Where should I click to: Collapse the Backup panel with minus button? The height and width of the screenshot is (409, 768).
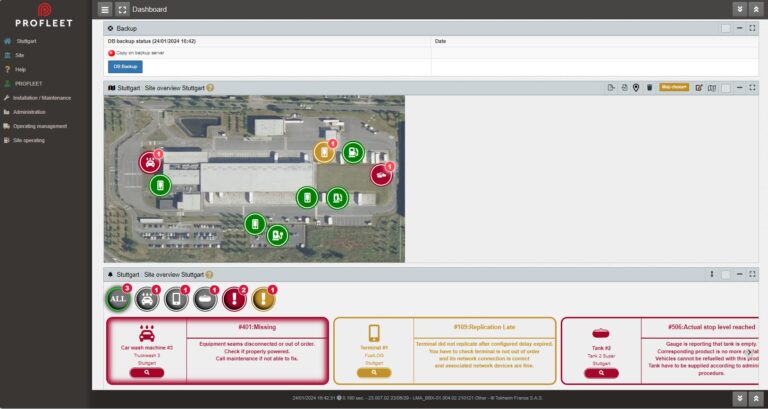(x=740, y=28)
